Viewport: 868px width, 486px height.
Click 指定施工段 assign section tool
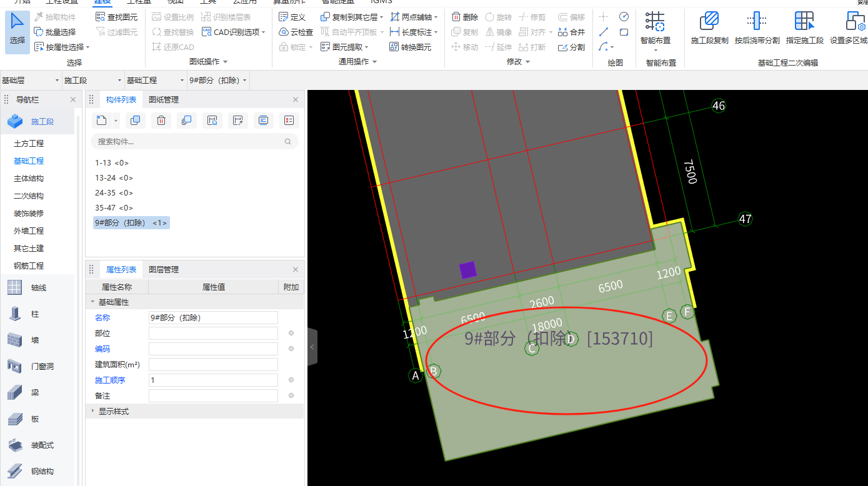[x=805, y=29]
